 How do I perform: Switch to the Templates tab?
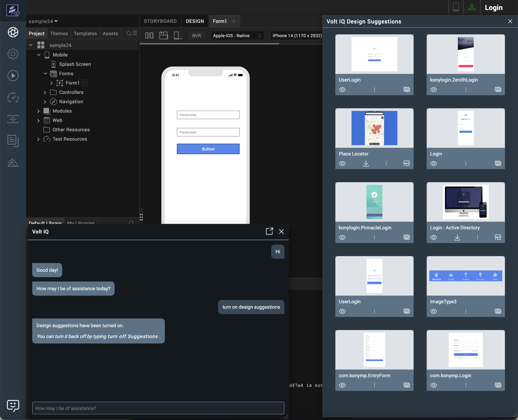coord(85,33)
